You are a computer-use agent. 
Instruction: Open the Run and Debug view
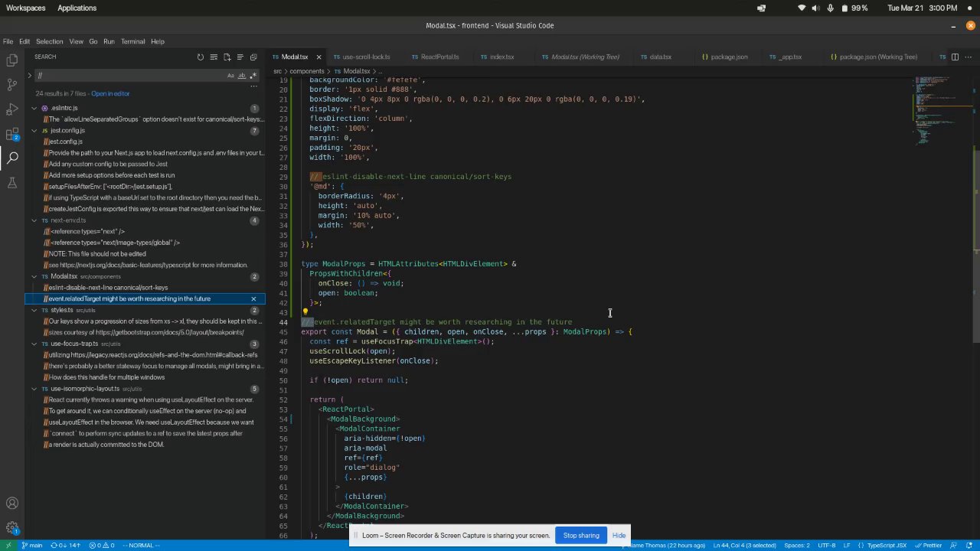[x=12, y=109]
